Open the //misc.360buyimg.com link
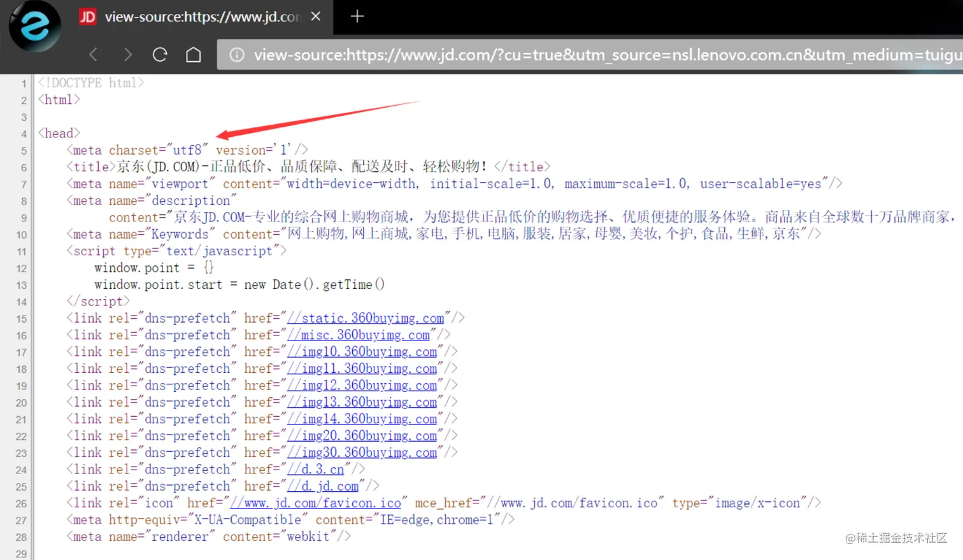963x560 pixels. click(359, 335)
